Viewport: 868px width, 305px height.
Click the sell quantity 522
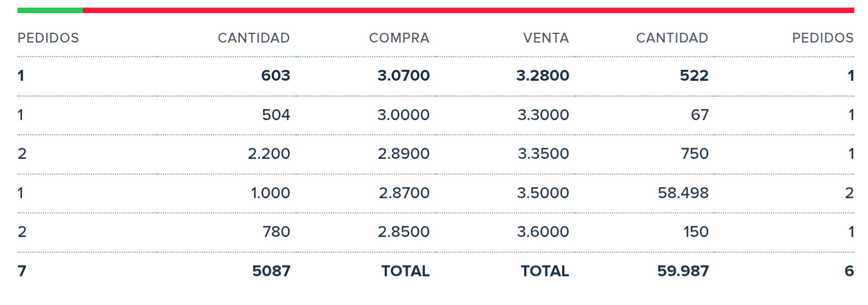click(694, 75)
